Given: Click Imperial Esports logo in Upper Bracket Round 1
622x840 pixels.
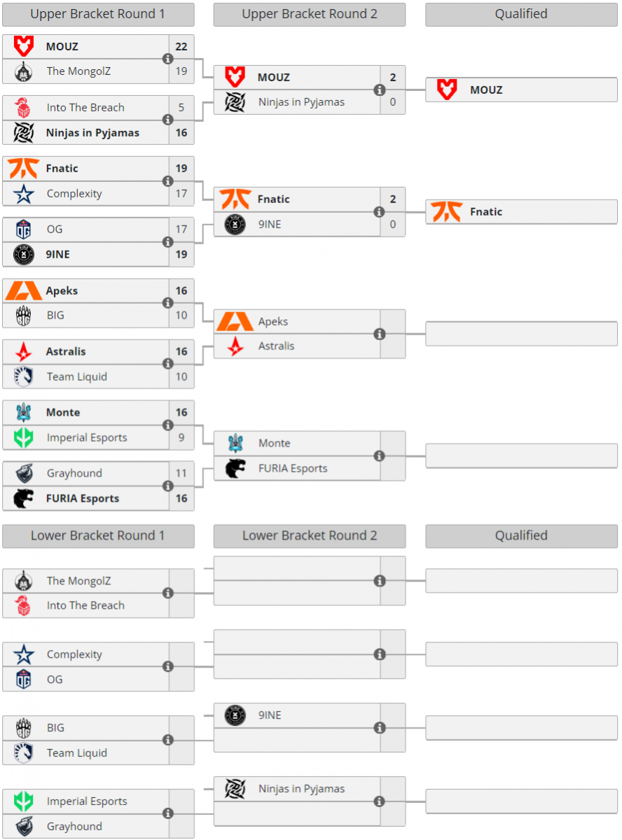Looking at the screenshot, I should [24, 437].
